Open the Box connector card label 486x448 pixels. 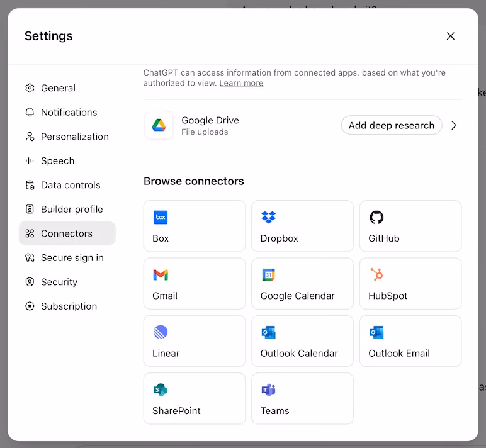point(161,238)
